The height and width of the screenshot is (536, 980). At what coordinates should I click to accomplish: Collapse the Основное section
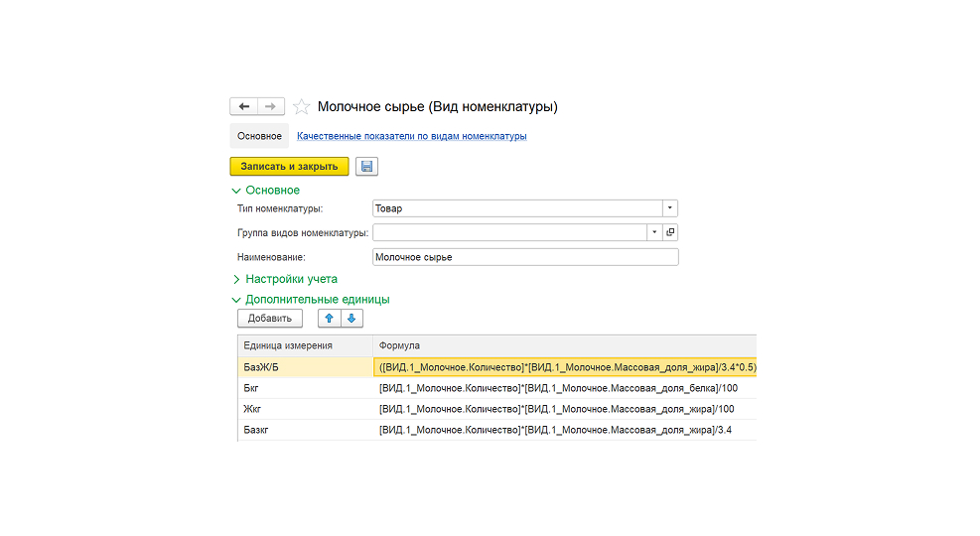(x=236, y=191)
